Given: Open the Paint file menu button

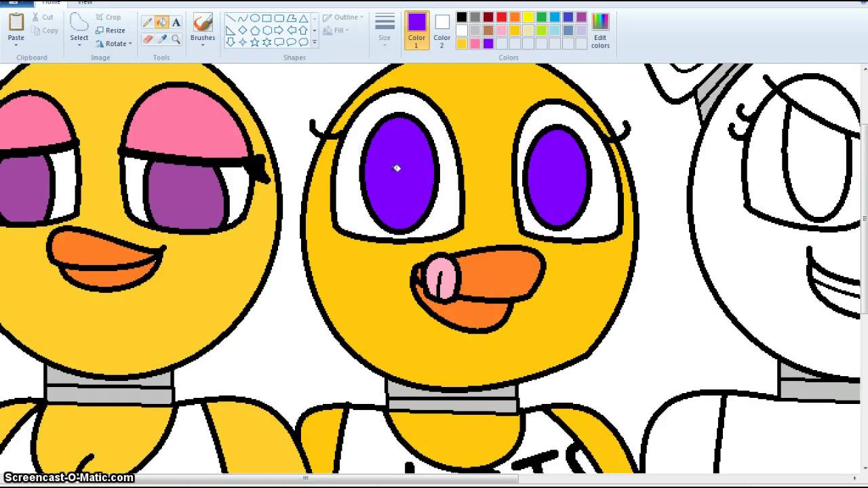Looking at the screenshot, I should point(16,3).
